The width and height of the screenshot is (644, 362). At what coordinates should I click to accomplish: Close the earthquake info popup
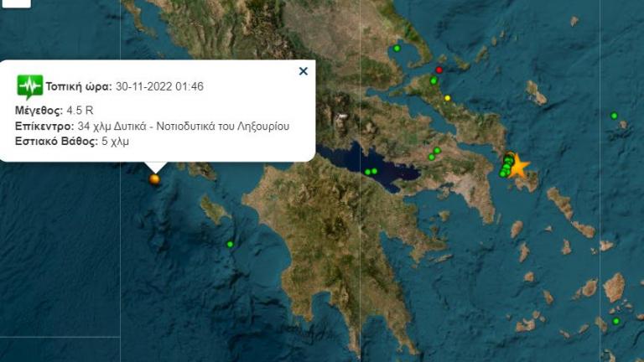pos(303,71)
